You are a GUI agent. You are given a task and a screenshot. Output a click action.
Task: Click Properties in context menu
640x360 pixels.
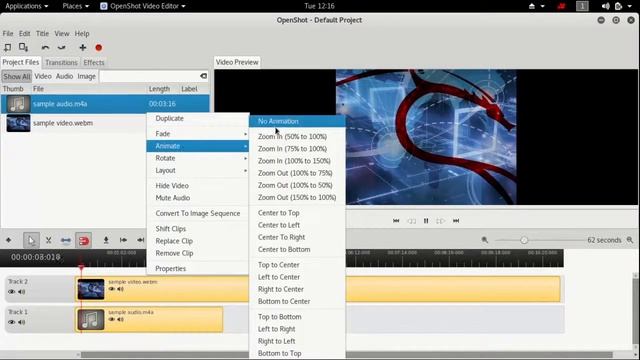198,269
